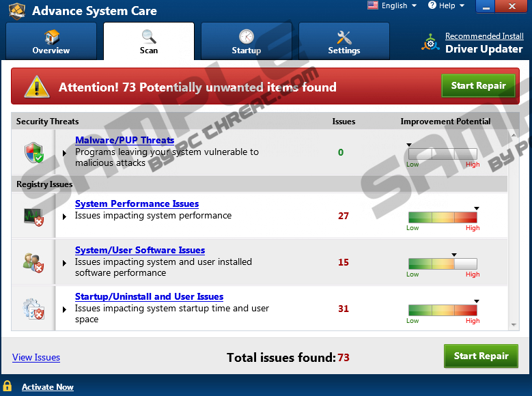Viewport: 532px width, 396px height.
Task: Click the System Performance monitor icon
Action: [x=33, y=217]
